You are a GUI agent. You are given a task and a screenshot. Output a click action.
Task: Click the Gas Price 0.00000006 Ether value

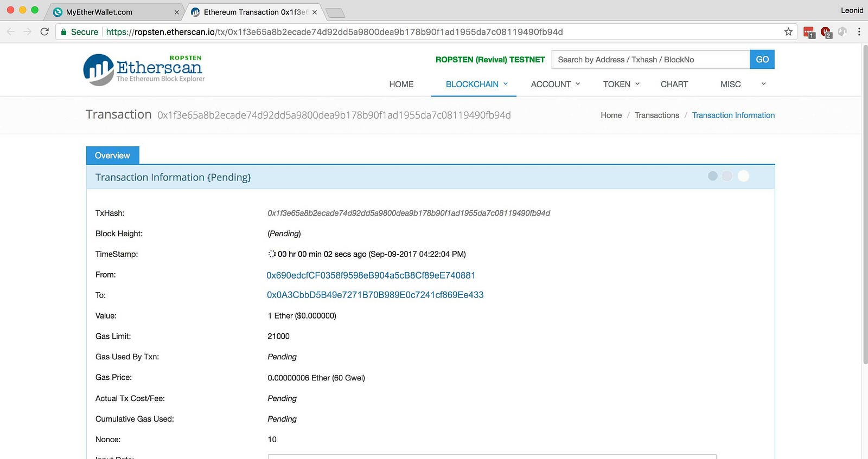click(x=316, y=378)
